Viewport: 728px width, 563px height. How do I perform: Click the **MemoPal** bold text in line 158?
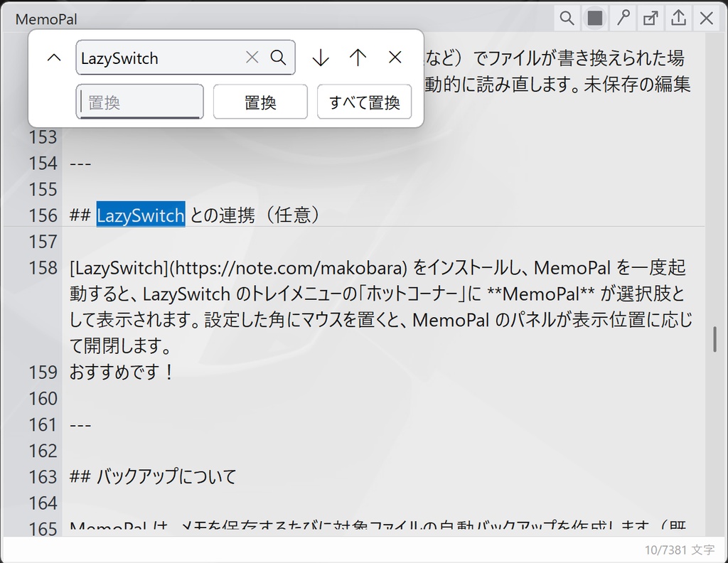(x=541, y=294)
